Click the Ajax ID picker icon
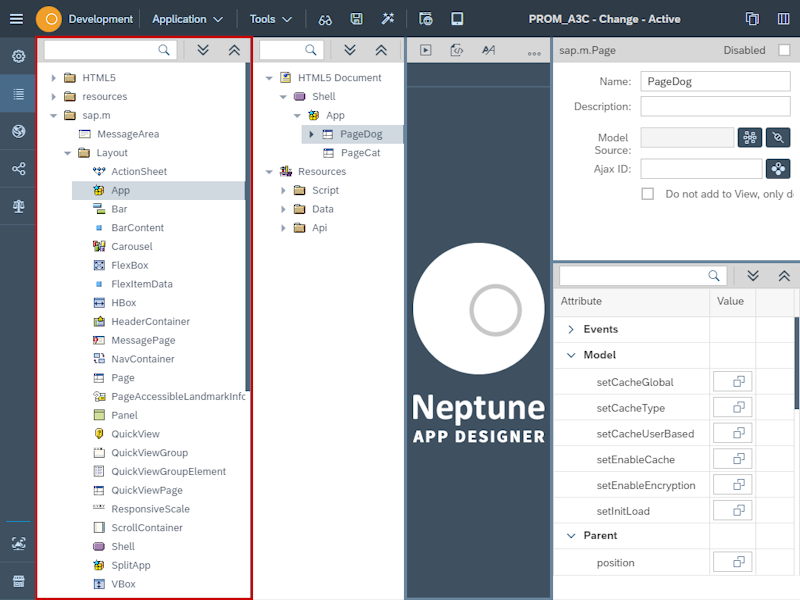This screenshot has height=600, width=800. tap(777, 167)
